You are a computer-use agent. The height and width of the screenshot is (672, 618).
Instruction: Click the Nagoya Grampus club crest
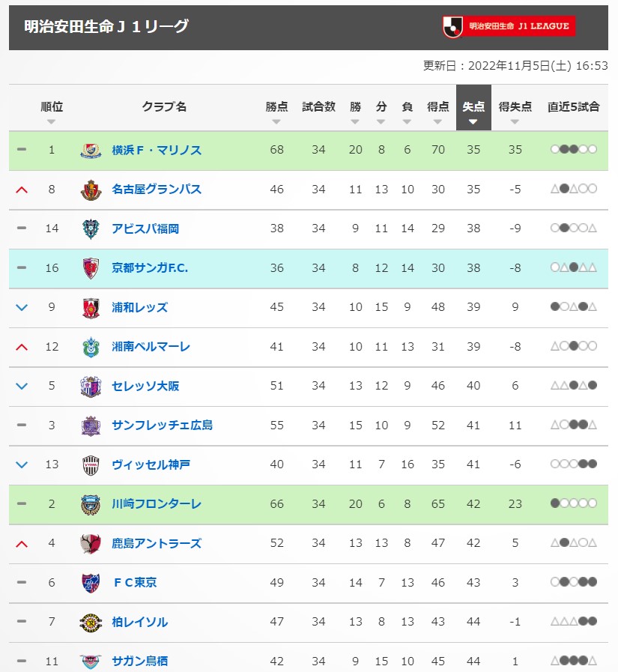[91, 190]
